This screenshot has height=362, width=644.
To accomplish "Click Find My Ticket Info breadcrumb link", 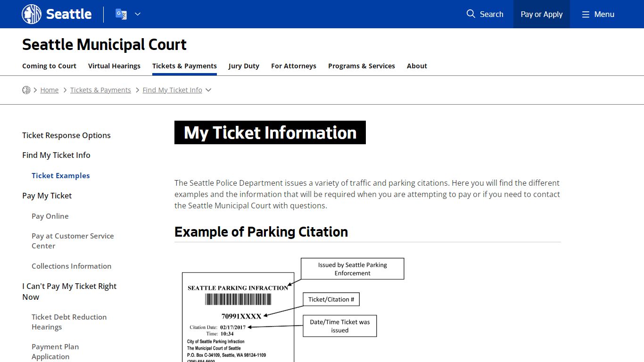I will [172, 90].
